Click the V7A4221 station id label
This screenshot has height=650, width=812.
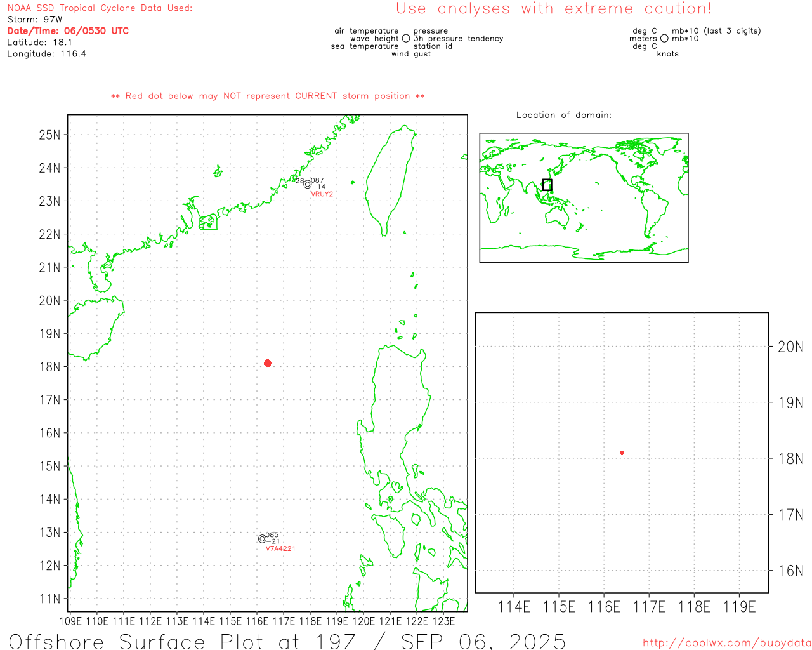tap(280, 548)
